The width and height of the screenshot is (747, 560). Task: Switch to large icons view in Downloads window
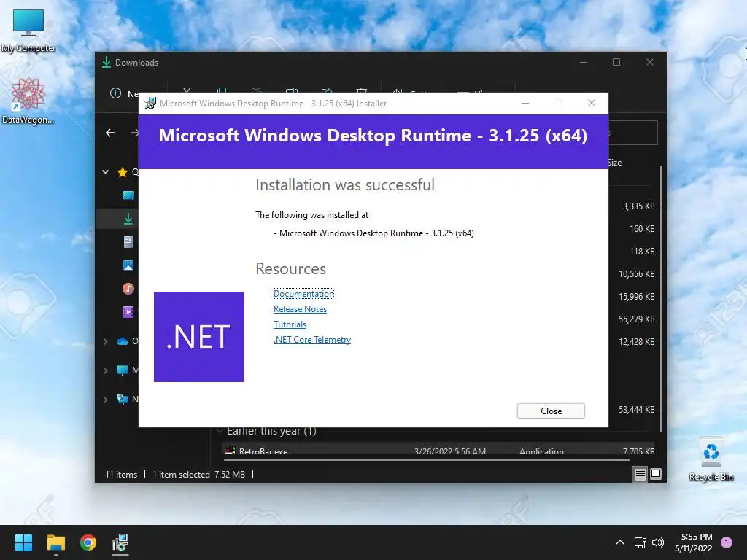656,474
